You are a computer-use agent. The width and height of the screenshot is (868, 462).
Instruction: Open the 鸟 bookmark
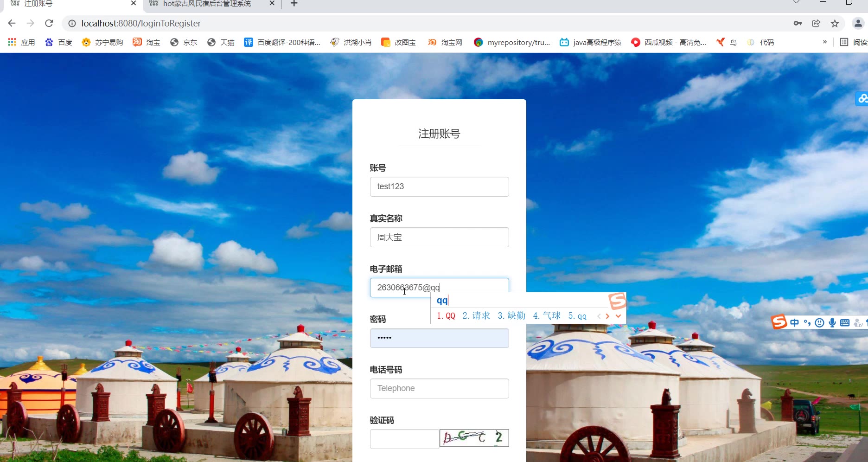point(727,42)
